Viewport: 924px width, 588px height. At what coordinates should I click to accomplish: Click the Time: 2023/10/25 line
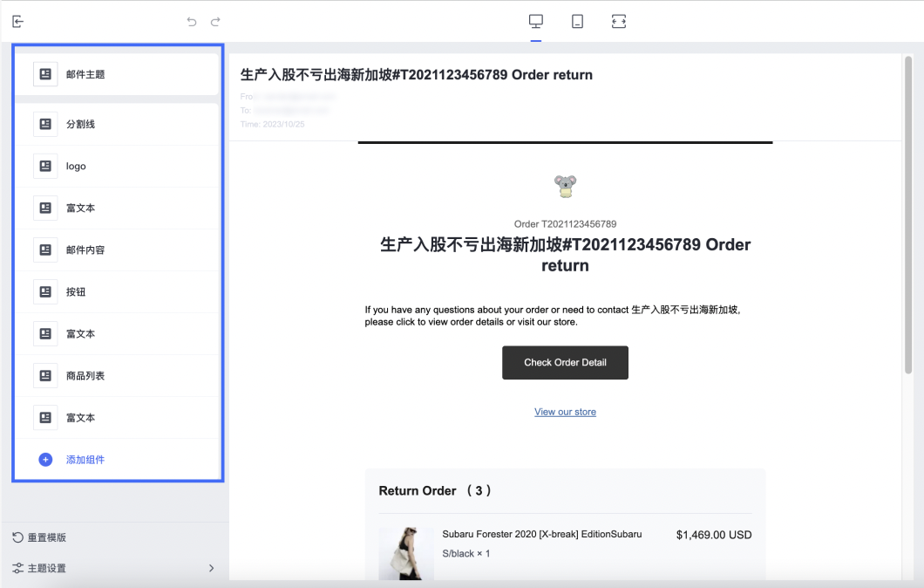tap(272, 125)
